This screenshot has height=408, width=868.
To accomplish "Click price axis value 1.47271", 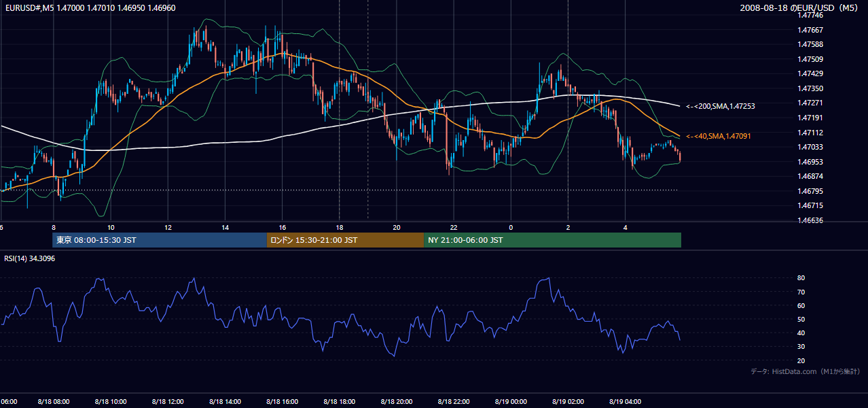I will pos(810,103).
